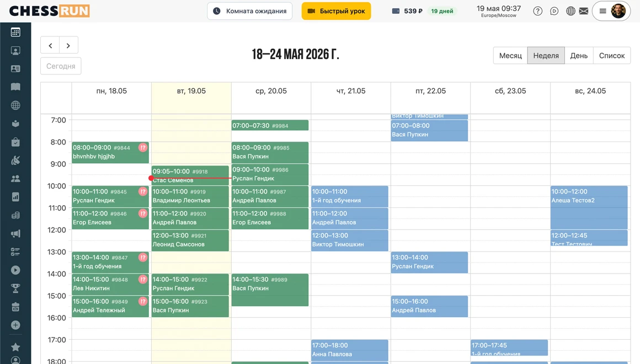The width and height of the screenshot is (640, 364).
Task: Open Friday 15:00–16:00 Андрей Павлов
Action: point(429,306)
